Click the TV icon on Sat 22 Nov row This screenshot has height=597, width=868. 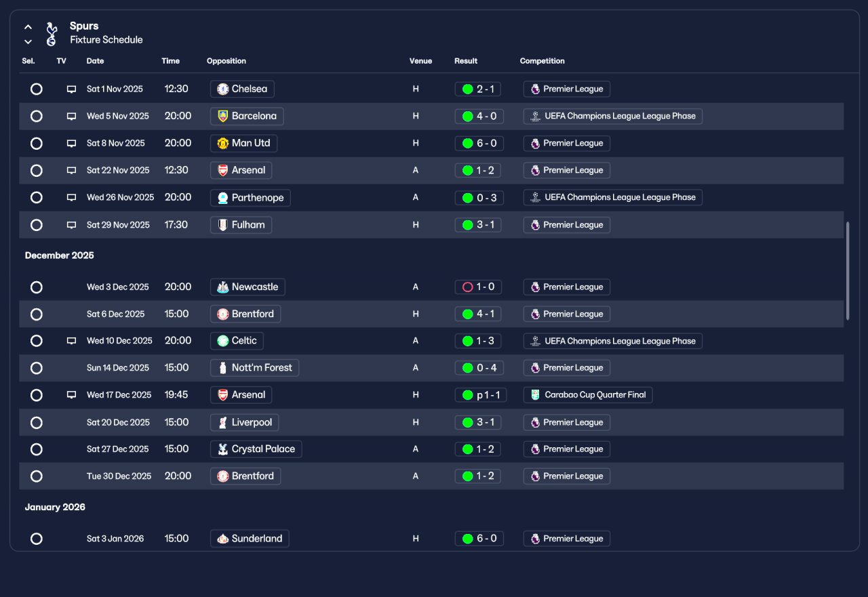tap(71, 171)
